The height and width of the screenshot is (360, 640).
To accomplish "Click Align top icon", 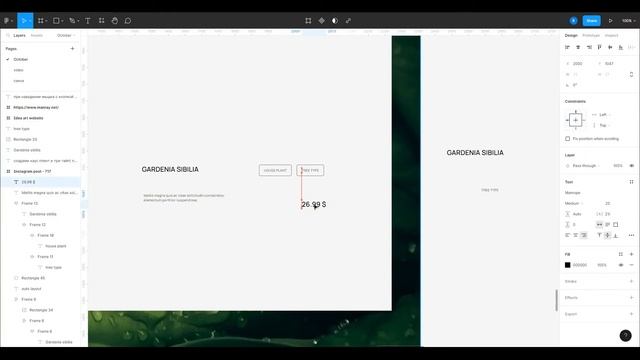I will click(600, 47).
